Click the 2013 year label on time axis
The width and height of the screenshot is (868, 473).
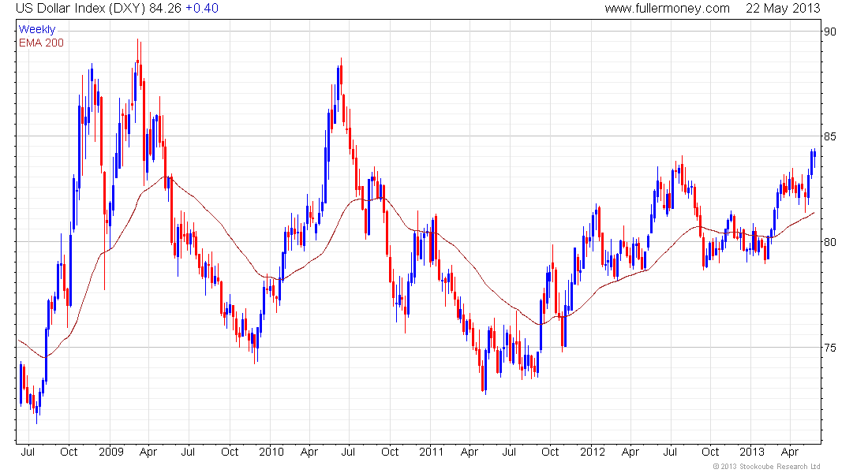pyautogui.click(x=752, y=452)
